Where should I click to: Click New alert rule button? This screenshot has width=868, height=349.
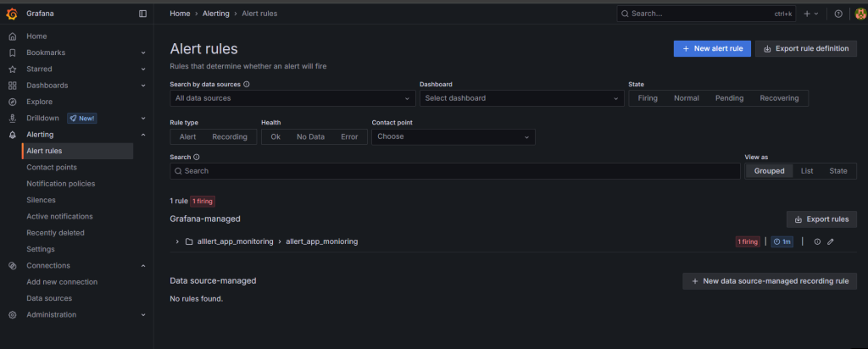pos(712,48)
